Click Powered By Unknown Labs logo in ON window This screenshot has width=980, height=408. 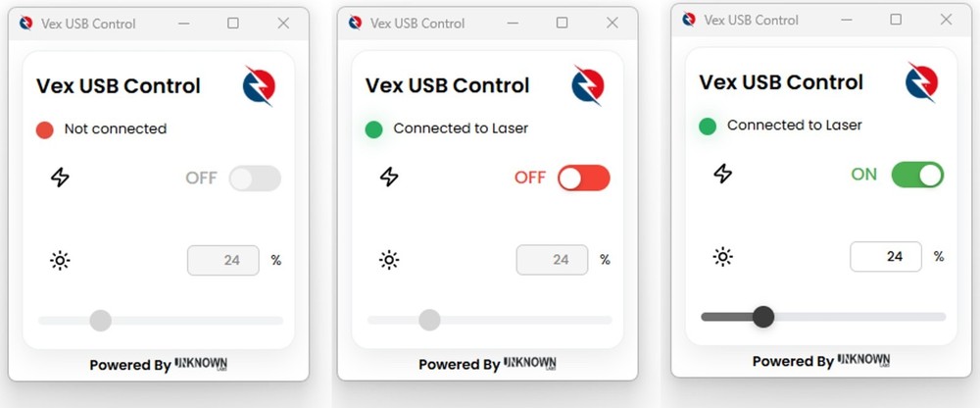863,360
